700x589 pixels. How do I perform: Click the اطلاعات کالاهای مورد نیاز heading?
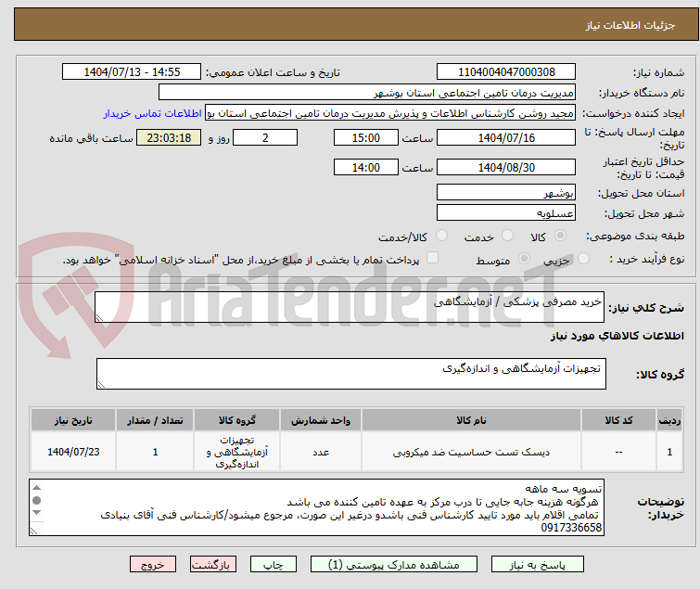point(617,336)
